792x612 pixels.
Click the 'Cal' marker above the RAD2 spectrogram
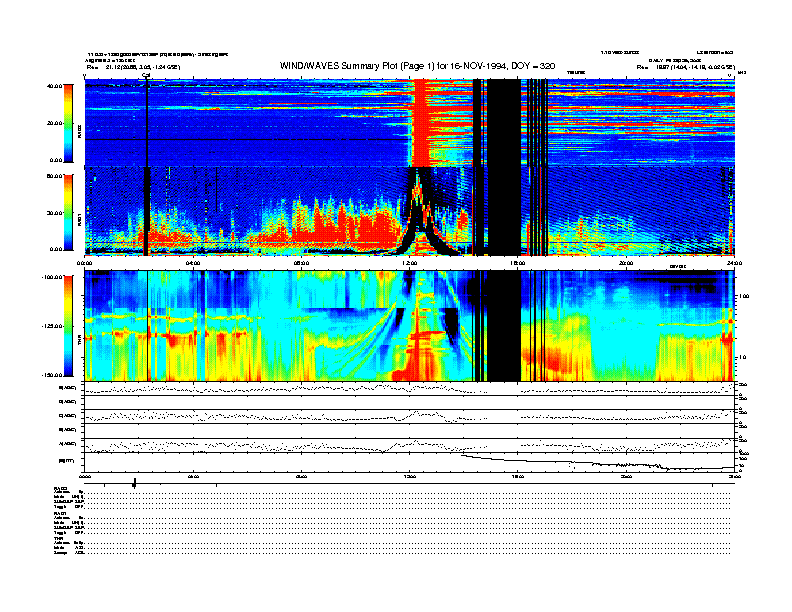pyautogui.click(x=146, y=75)
